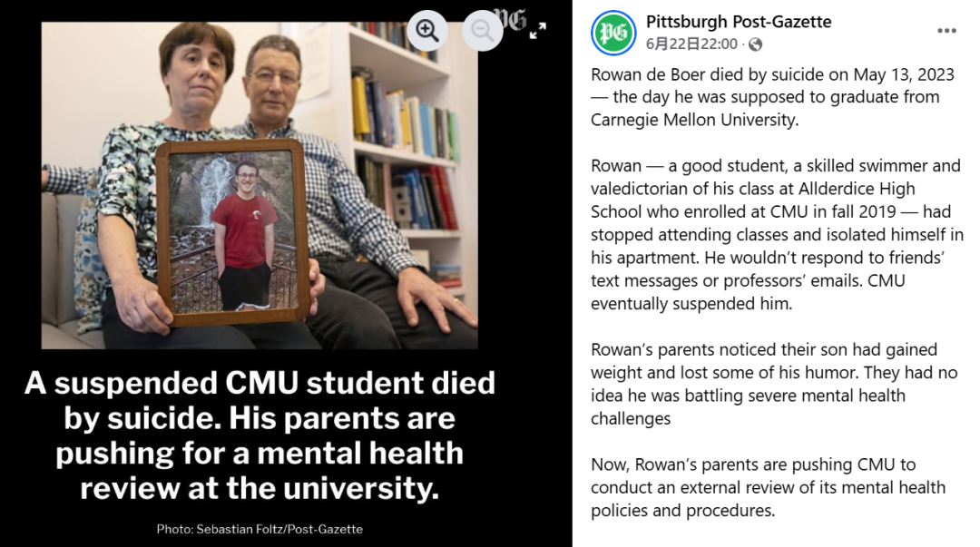Zoom out using the magnifier minus icon
Image resolution: width=980 pixels, height=547 pixels.
click(482, 30)
